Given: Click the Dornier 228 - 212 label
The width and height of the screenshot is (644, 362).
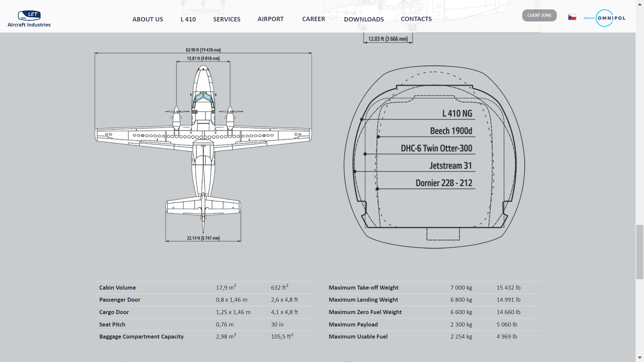Looking at the screenshot, I should [x=443, y=183].
